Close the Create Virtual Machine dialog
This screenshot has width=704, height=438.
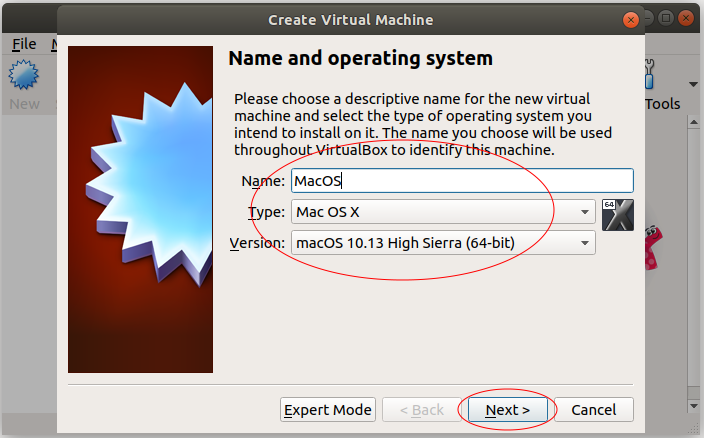pos(631,20)
